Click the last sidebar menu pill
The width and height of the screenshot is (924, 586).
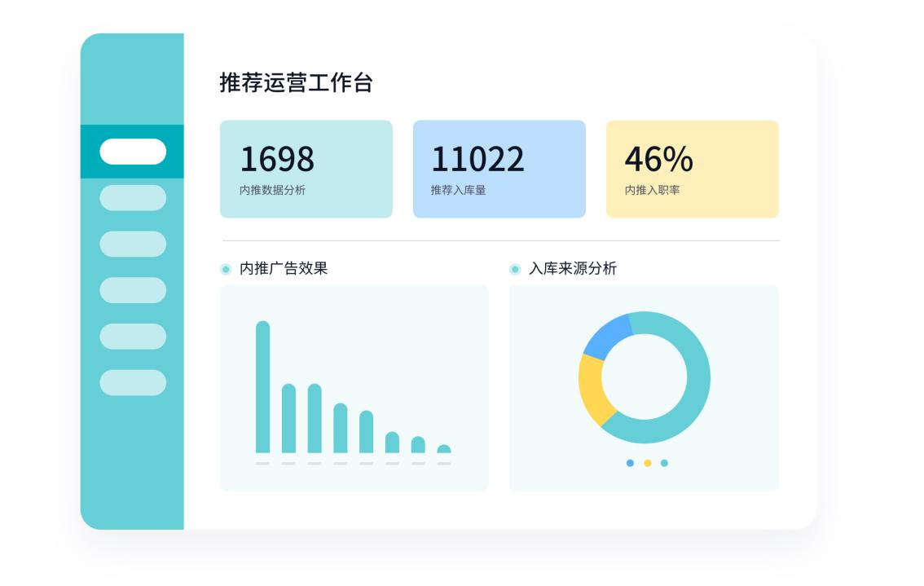pos(133,382)
